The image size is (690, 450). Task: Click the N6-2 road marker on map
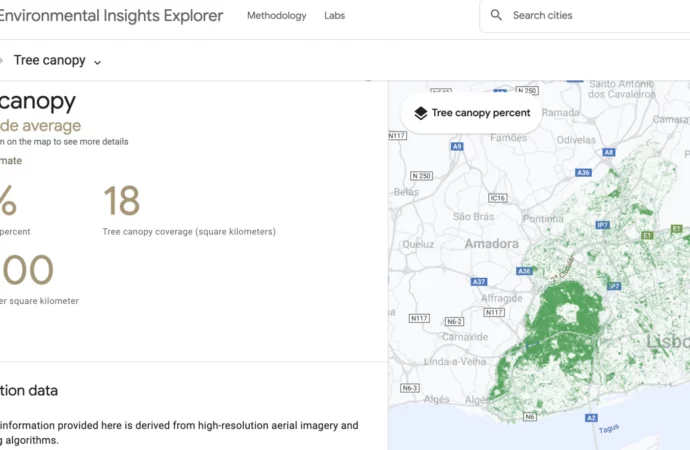(x=454, y=322)
